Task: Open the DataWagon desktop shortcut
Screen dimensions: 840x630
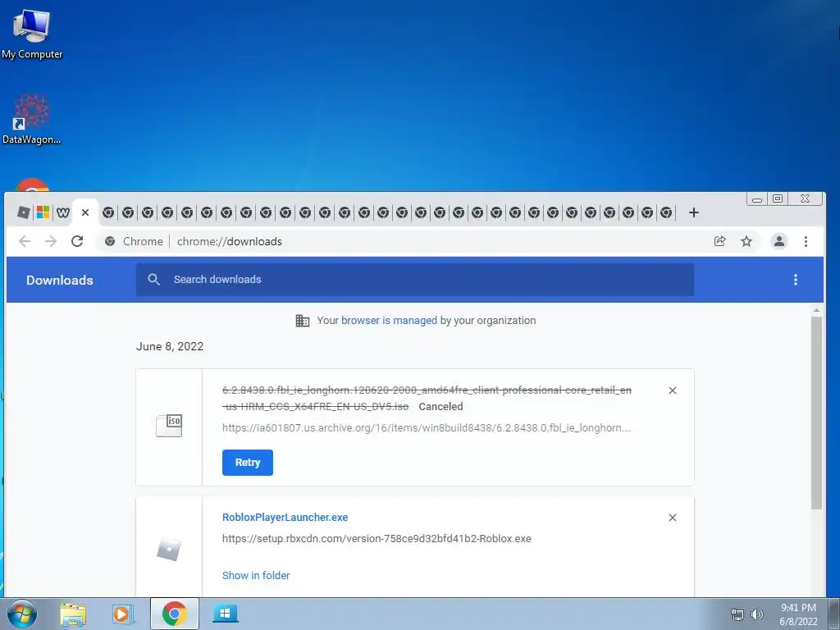Action: pyautogui.click(x=32, y=119)
